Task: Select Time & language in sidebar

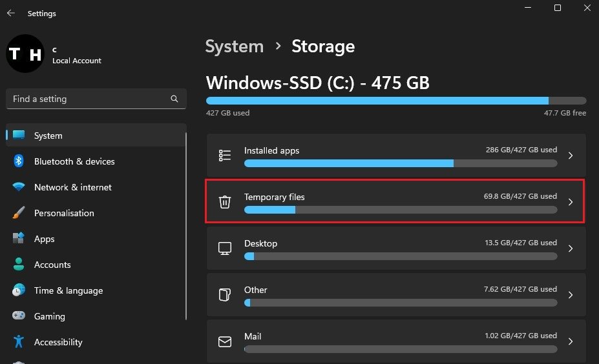Action: 68,290
